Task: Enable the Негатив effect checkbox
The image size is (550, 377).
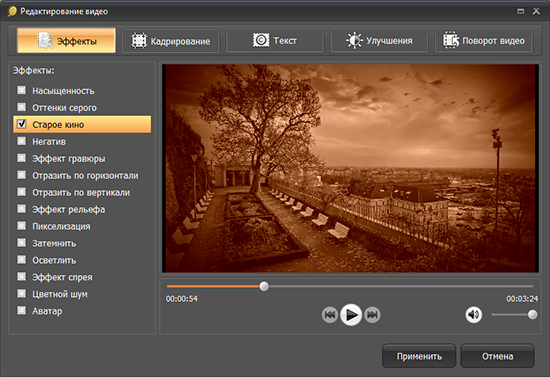Action: 22,141
